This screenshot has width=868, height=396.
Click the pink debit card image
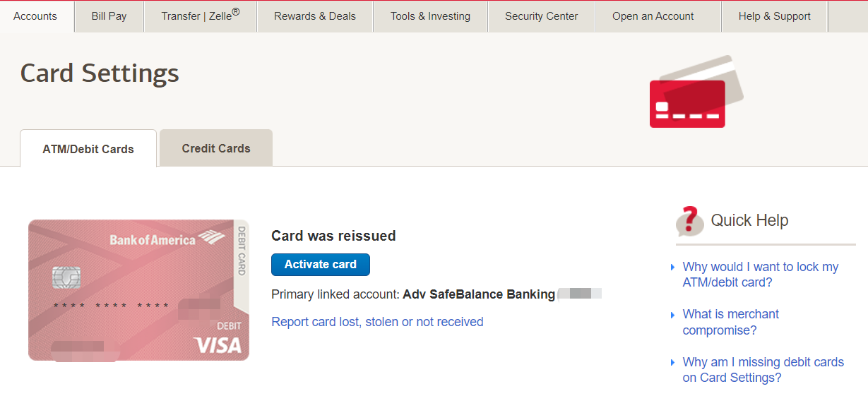[138, 290]
